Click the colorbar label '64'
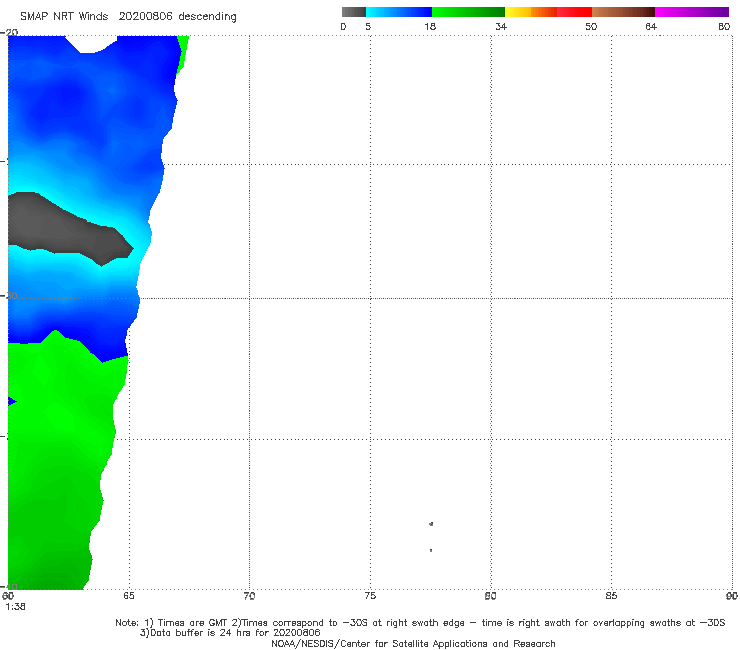Viewport: 740px width, 650px height. coord(651,26)
